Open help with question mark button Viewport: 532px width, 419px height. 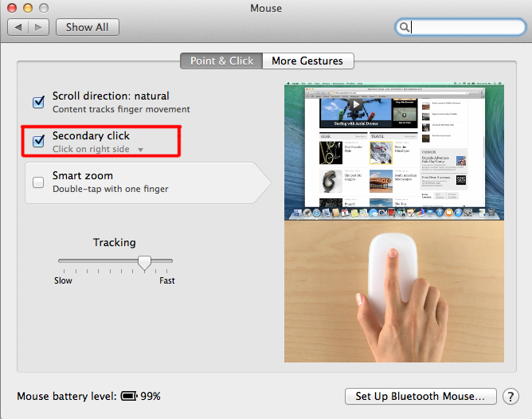coord(510,396)
